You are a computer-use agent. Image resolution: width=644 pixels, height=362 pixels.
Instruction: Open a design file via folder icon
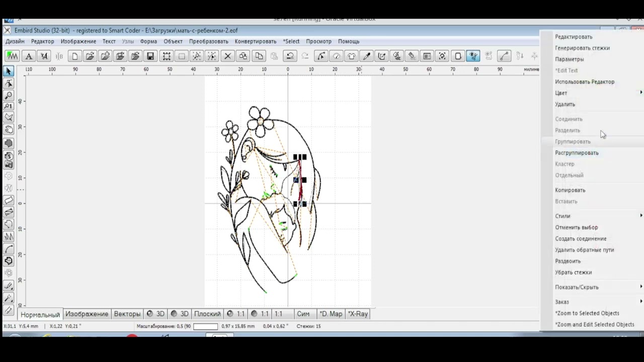(x=90, y=56)
